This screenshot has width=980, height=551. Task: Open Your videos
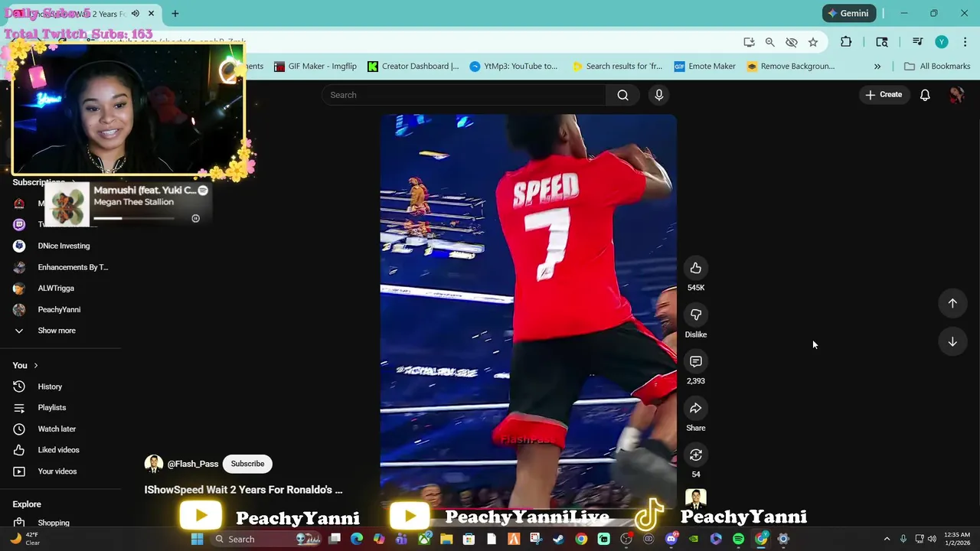(57, 471)
